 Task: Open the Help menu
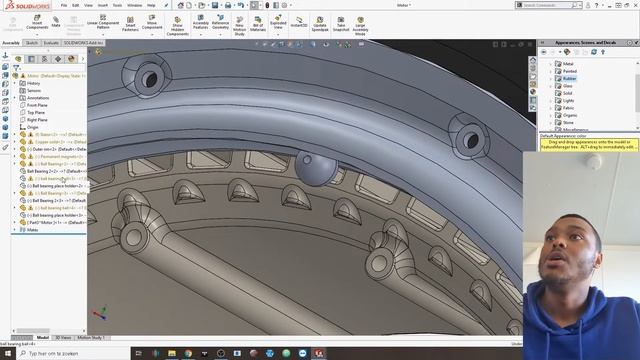point(151,5)
